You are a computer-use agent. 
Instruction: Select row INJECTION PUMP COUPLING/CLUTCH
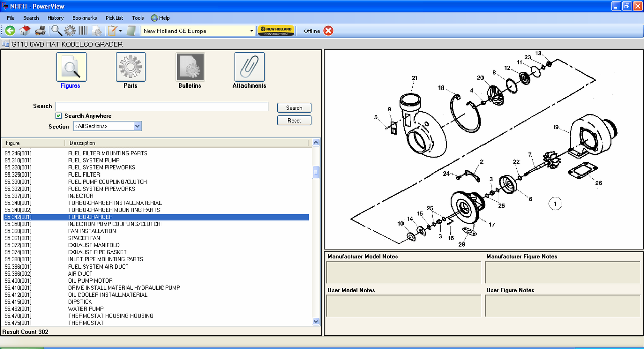click(x=156, y=224)
